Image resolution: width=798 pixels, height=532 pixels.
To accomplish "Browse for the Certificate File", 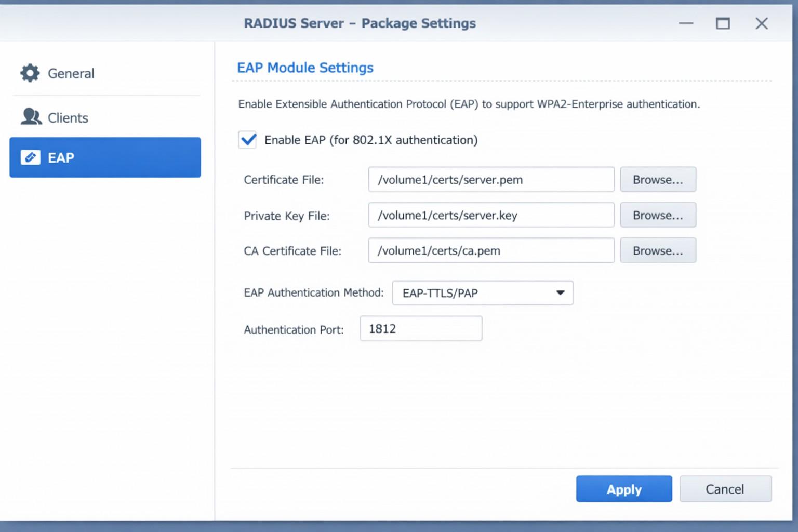I will [658, 180].
